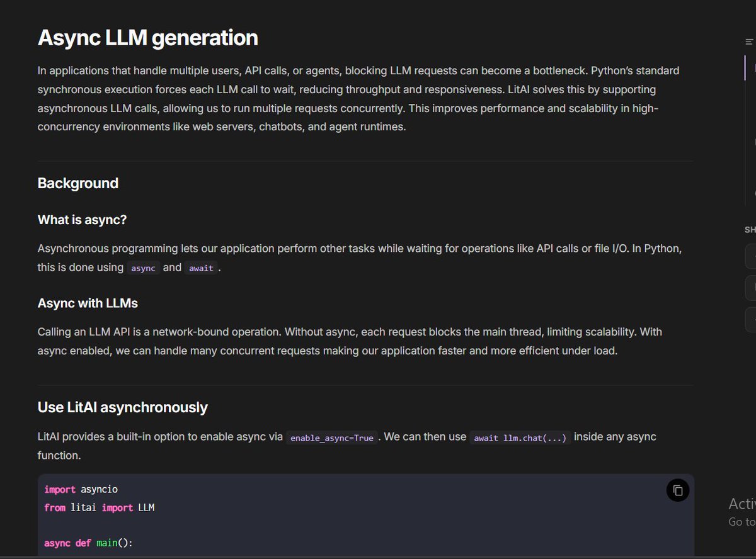Click the inline code "await llm.chat(...)"
The width and height of the screenshot is (756, 559).
click(520, 438)
